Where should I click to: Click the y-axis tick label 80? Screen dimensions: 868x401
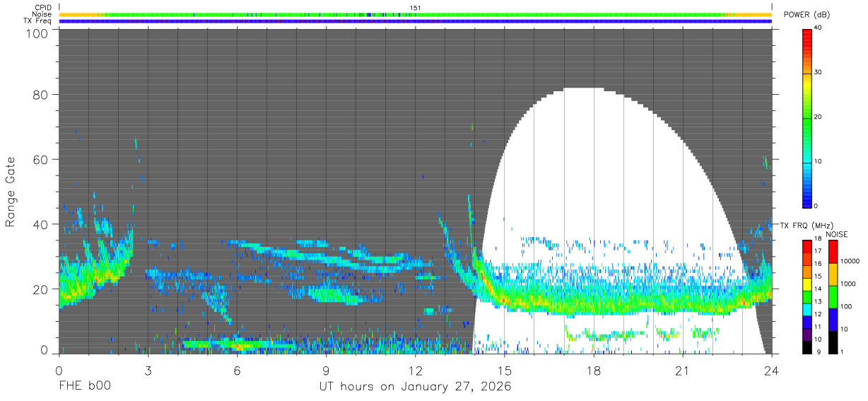pyautogui.click(x=40, y=94)
